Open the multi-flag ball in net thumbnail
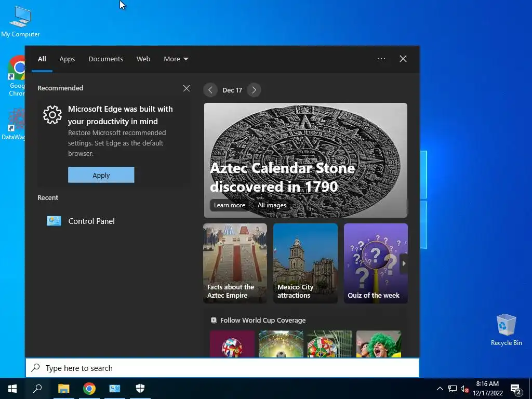Screen dimensions: 532x399 (x=330, y=344)
